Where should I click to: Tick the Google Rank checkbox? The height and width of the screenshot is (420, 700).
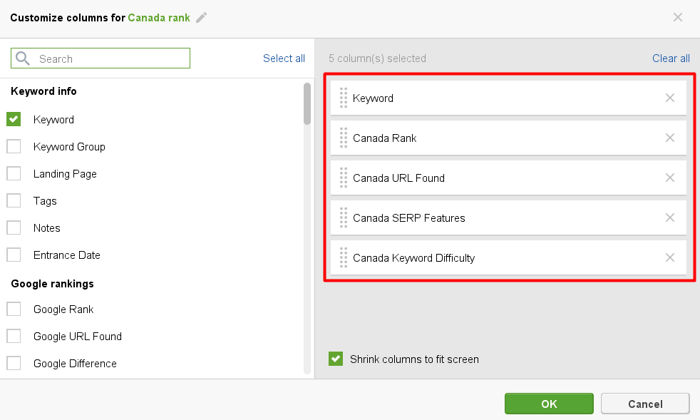click(x=13, y=309)
